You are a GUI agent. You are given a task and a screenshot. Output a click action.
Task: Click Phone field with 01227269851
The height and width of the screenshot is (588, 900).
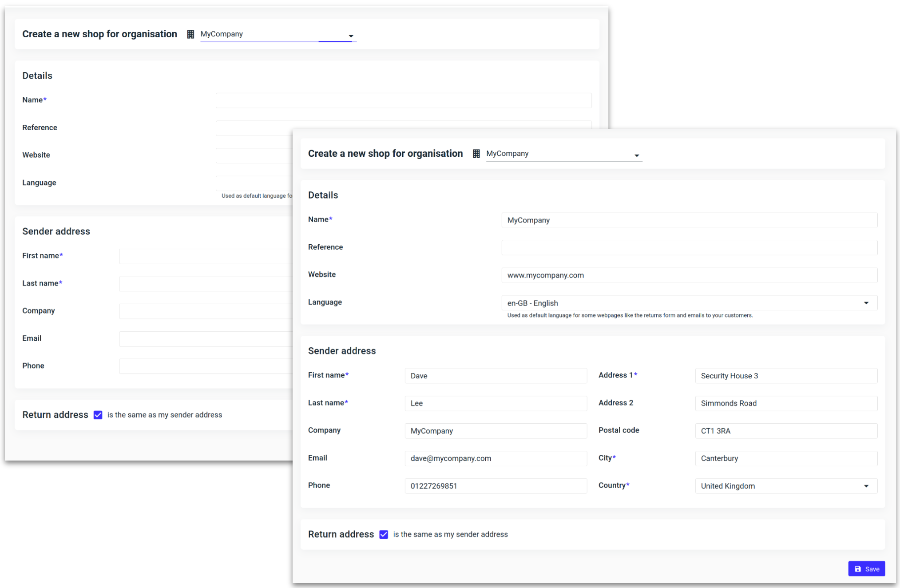click(x=496, y=486)
